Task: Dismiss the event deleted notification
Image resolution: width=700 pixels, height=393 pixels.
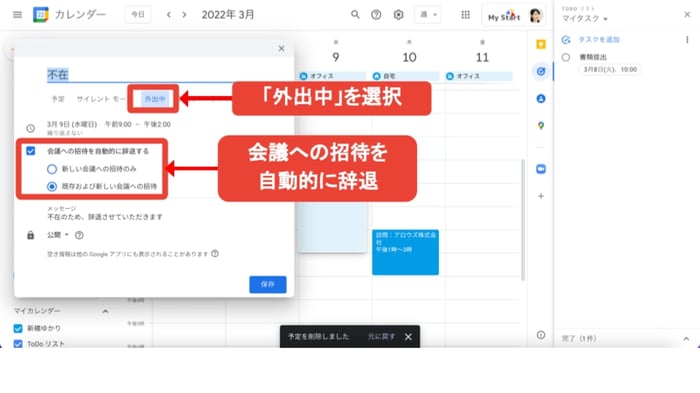Action: (408, 337)
